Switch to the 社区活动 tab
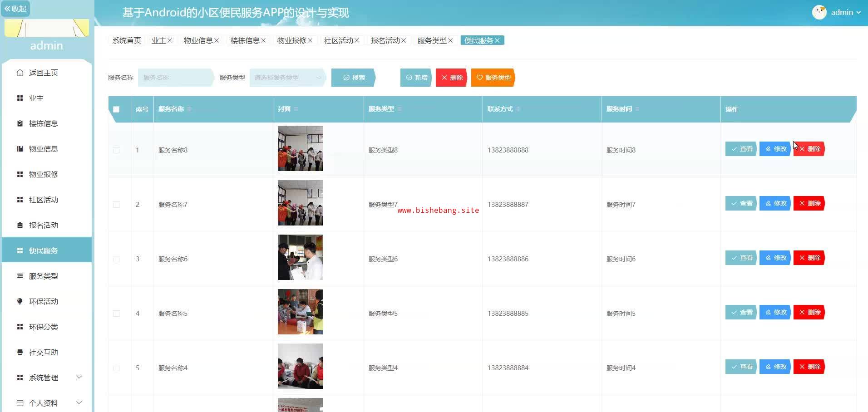Image resolution: width=868 pixels, height=412 pixels. [x=339, y=40]
